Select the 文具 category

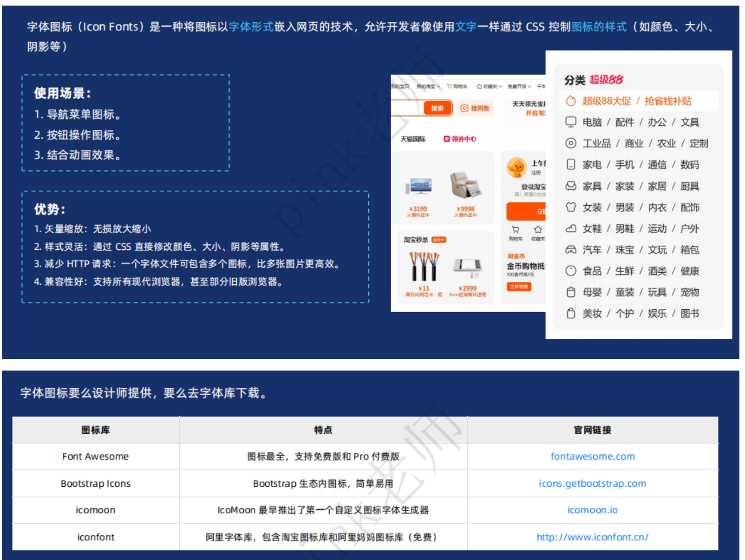(x=690, y=122)
